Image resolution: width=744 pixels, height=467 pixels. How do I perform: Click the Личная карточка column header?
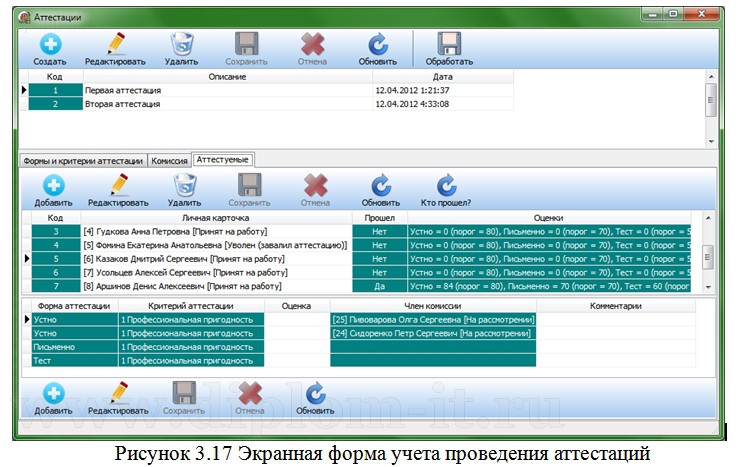point(215,216)
